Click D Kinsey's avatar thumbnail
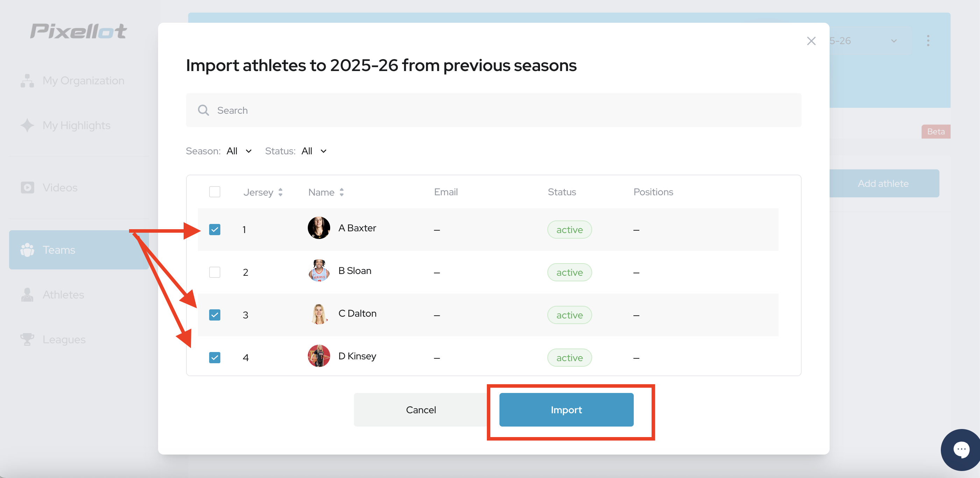Viewport: 980px width, 478px height. point(319,356)
